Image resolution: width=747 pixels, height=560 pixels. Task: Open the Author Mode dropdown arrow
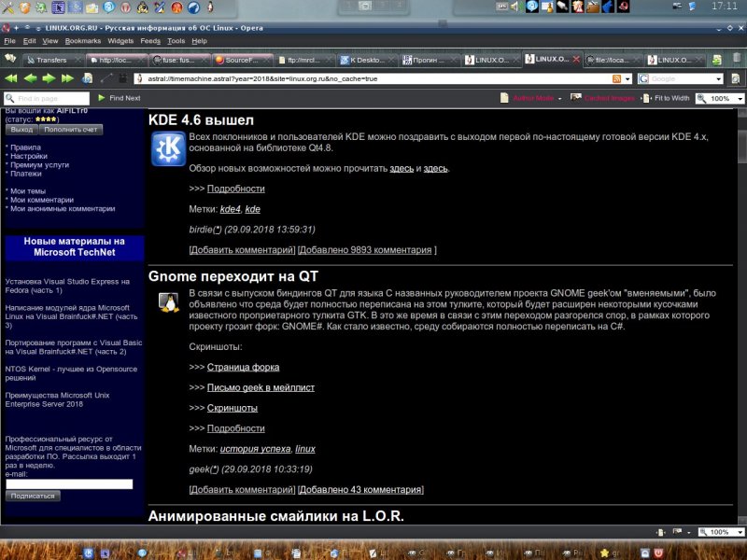pos(559,99)
